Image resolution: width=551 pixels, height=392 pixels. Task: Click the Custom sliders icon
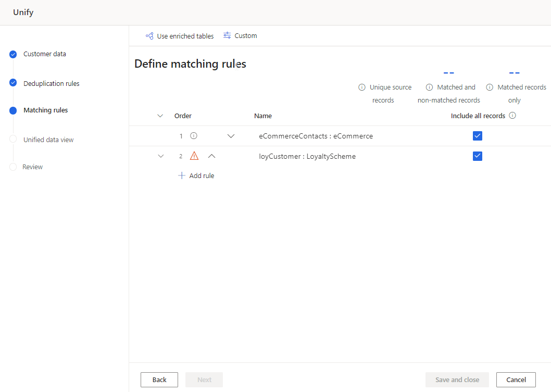pos(227,35)
